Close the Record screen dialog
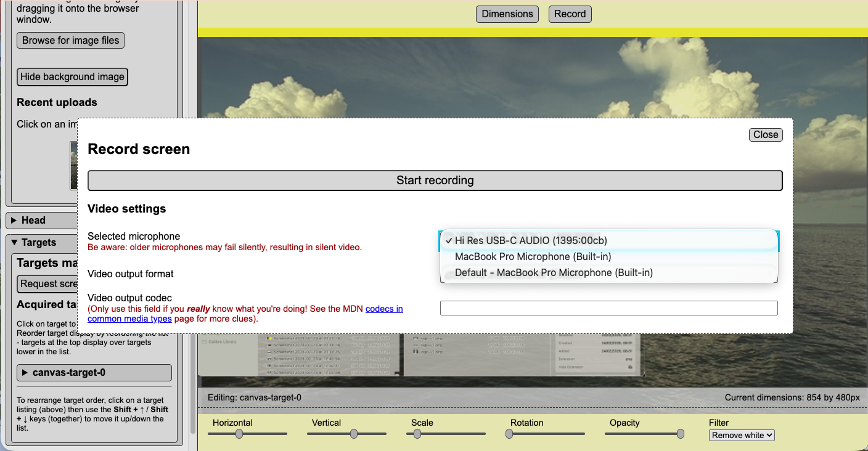This screenshot has height=451, width=868. tap(765, 134)
